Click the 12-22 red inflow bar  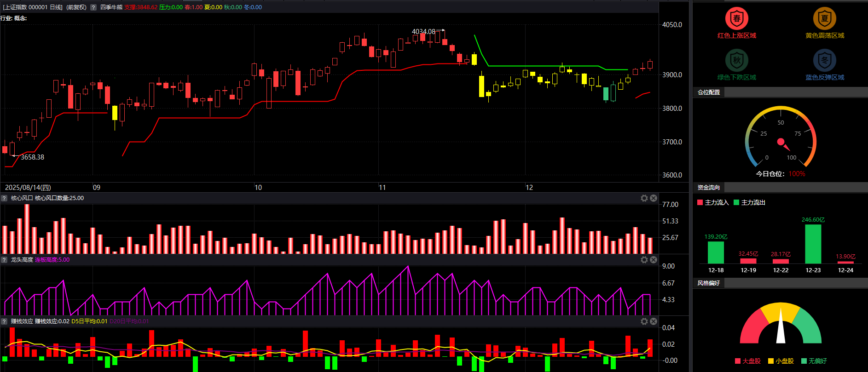781,261
